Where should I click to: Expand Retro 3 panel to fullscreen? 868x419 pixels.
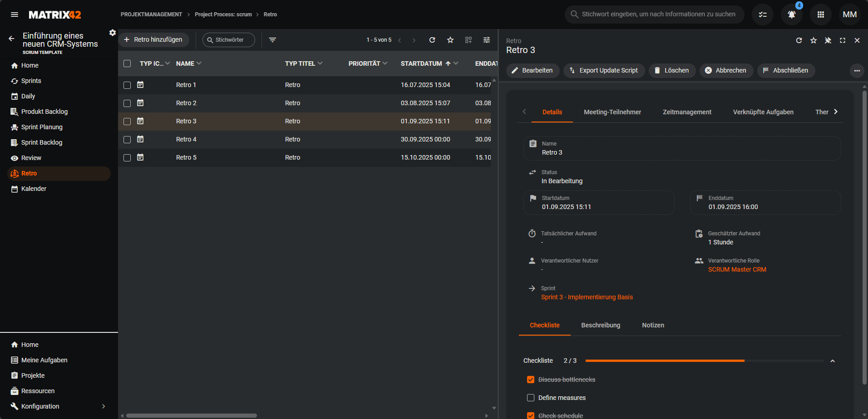[843, 40]
